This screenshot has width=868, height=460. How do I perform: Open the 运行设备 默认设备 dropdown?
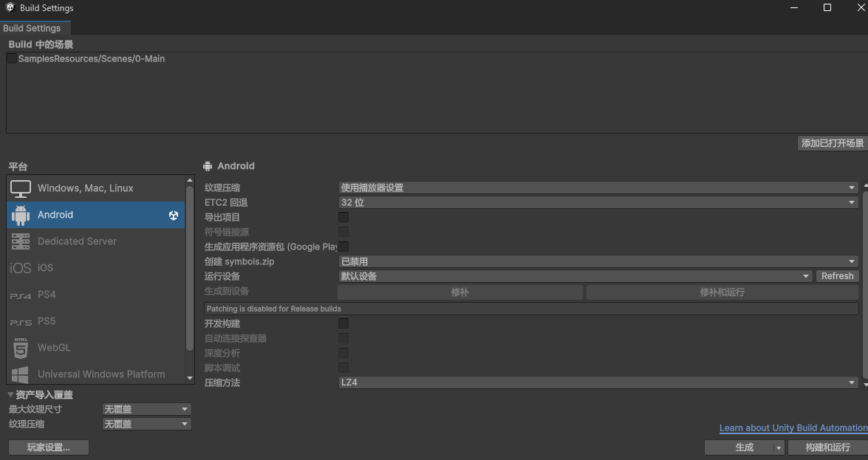coord(575,276)
